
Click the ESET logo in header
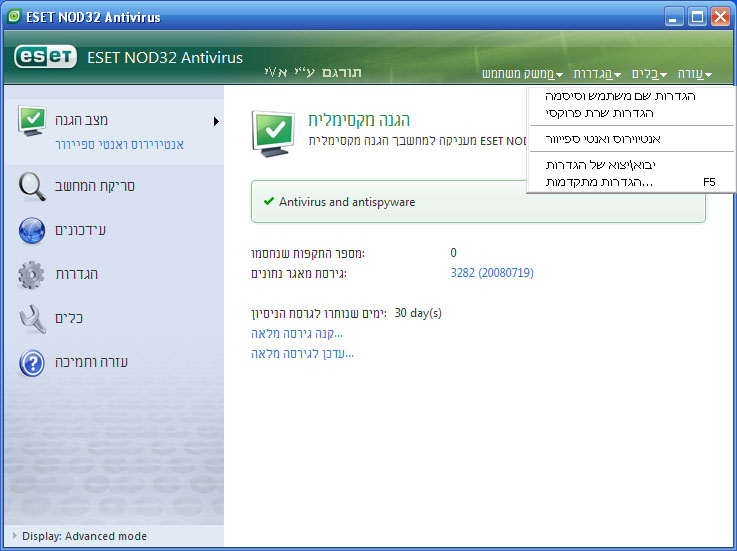(x=46, y=57)
